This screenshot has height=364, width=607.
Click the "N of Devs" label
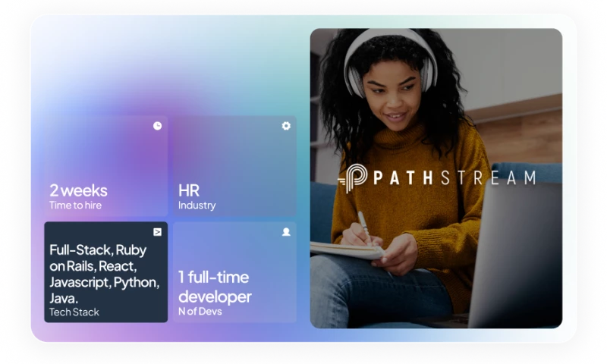(200, 312)
